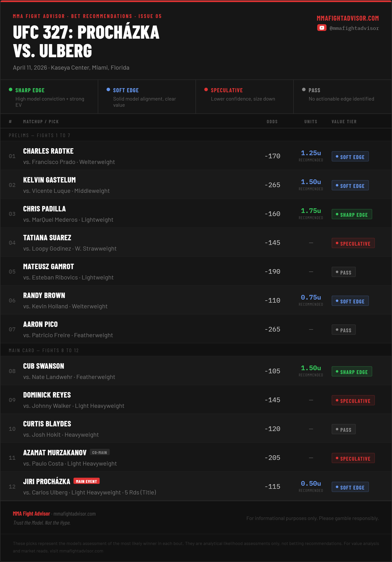Click the Odds column header
Image resolution: width=392 pixels, height=562 pixels.
click(x=272, y=121)
